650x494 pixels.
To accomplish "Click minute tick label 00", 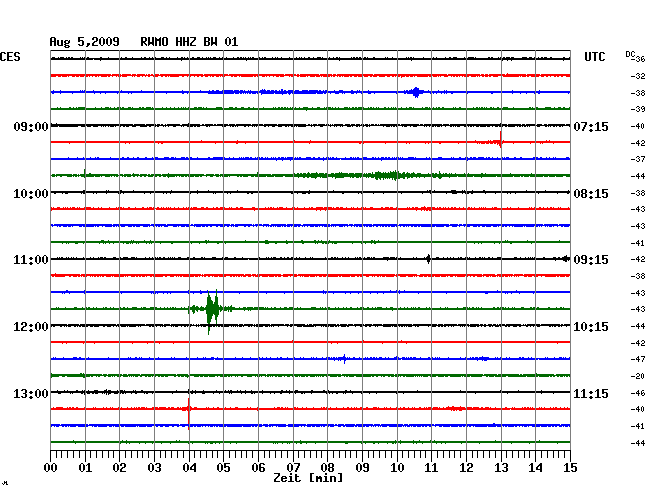I will coord(51,467).
